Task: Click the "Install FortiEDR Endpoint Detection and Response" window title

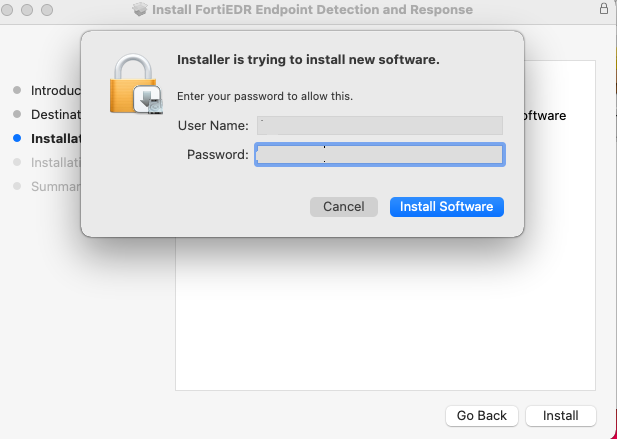Action: coord(312,10)
